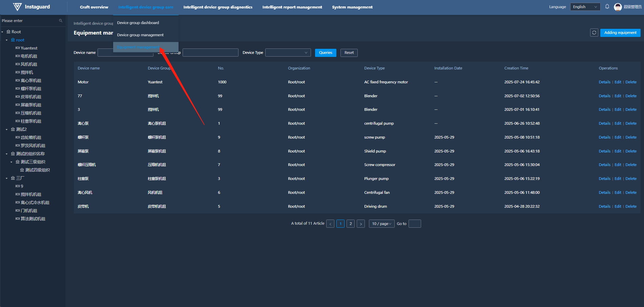
Task: Delete the Motor device row
Action: (631, 82)
